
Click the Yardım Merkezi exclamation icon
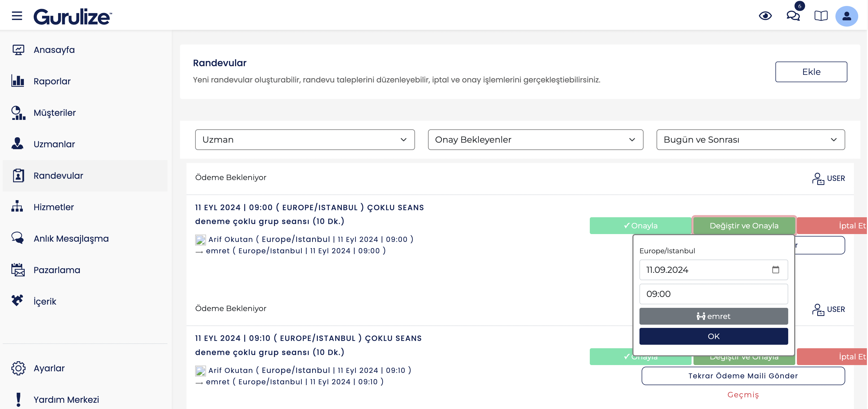[18, 400]
